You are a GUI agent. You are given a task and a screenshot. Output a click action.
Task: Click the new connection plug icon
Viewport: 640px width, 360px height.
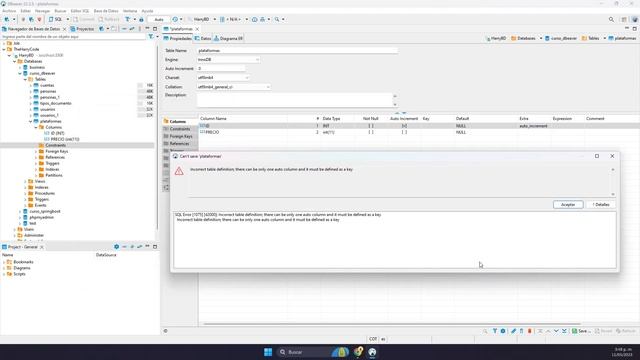click(x=7, y=19)
